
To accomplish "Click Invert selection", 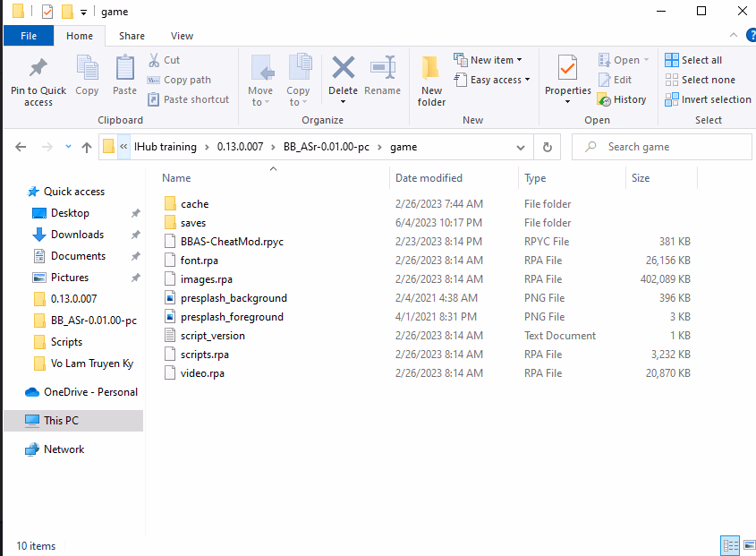I will point(708,99).
